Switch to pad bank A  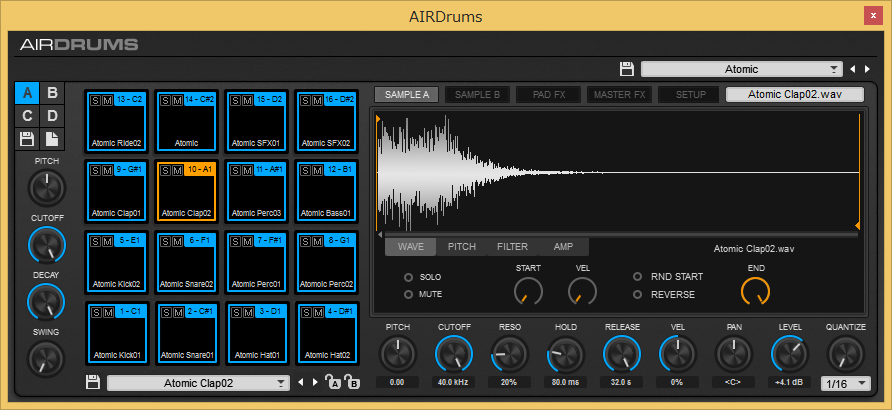pos(27,93)
